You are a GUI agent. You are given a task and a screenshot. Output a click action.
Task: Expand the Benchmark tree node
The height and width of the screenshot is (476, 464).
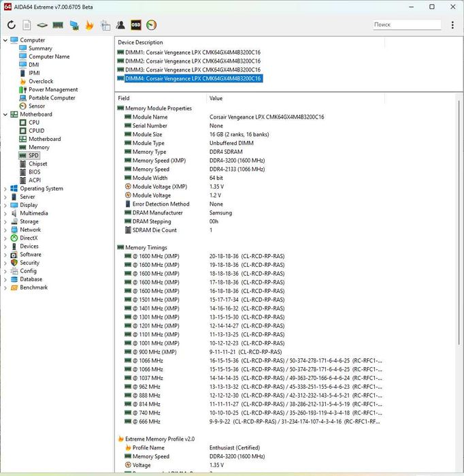[5, 288]
